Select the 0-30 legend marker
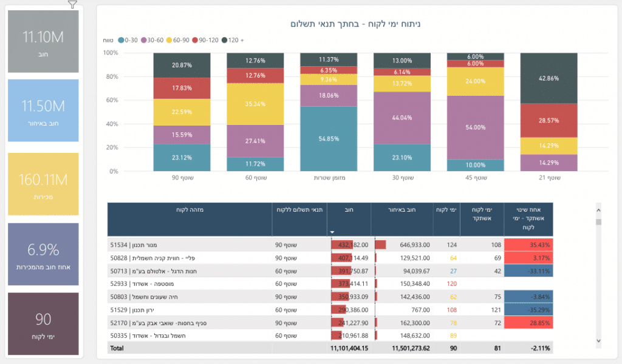 (121, 40)
